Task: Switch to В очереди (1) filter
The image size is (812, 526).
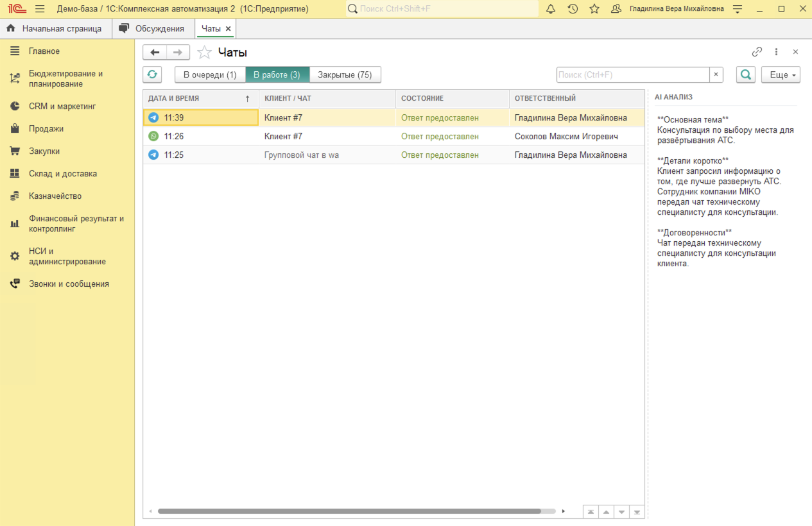Action: click(210, 74)
